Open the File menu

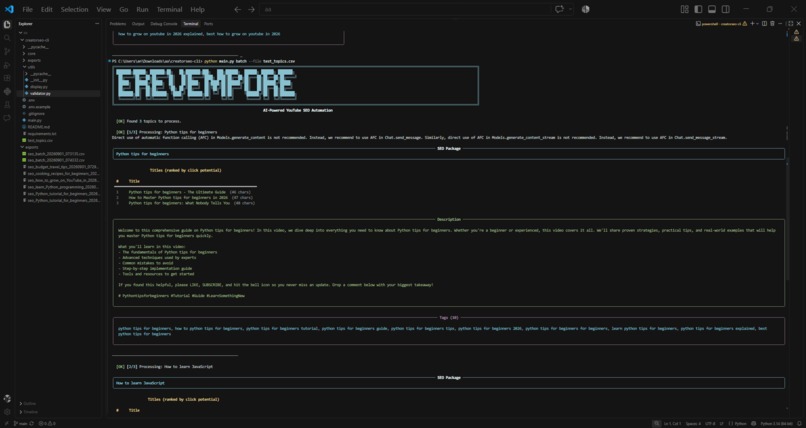click(27, 9)
